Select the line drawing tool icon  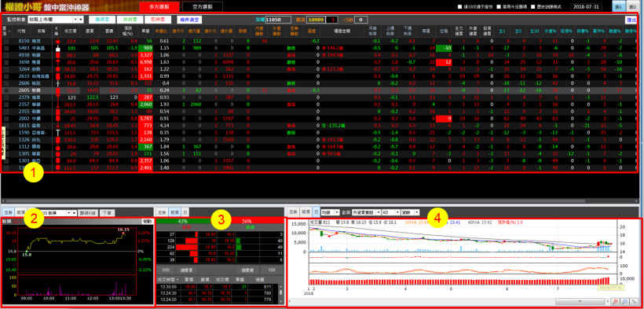[634, 302]
